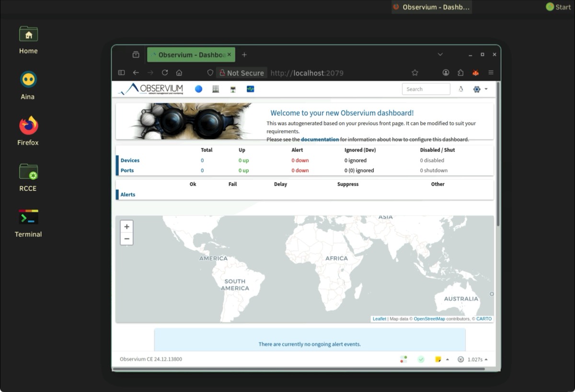Open the documentation link
Screen dimensions: 575x392
tap(320, 139)
